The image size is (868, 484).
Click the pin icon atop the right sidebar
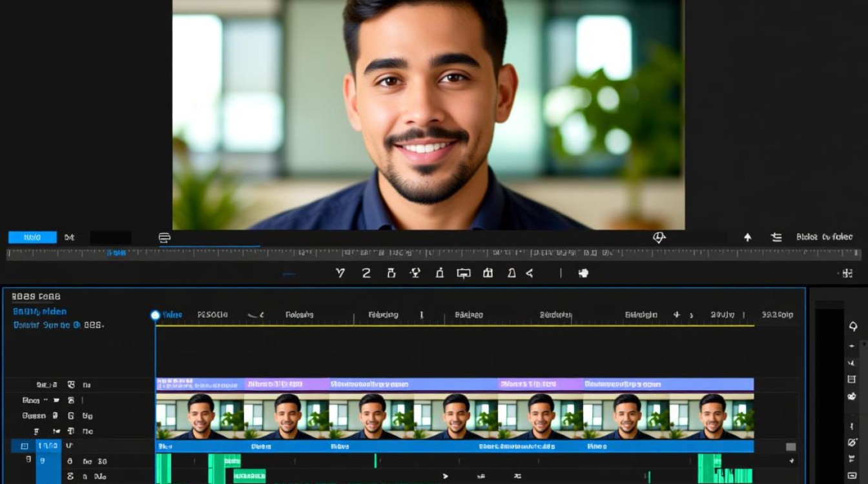tap(853, 327)
